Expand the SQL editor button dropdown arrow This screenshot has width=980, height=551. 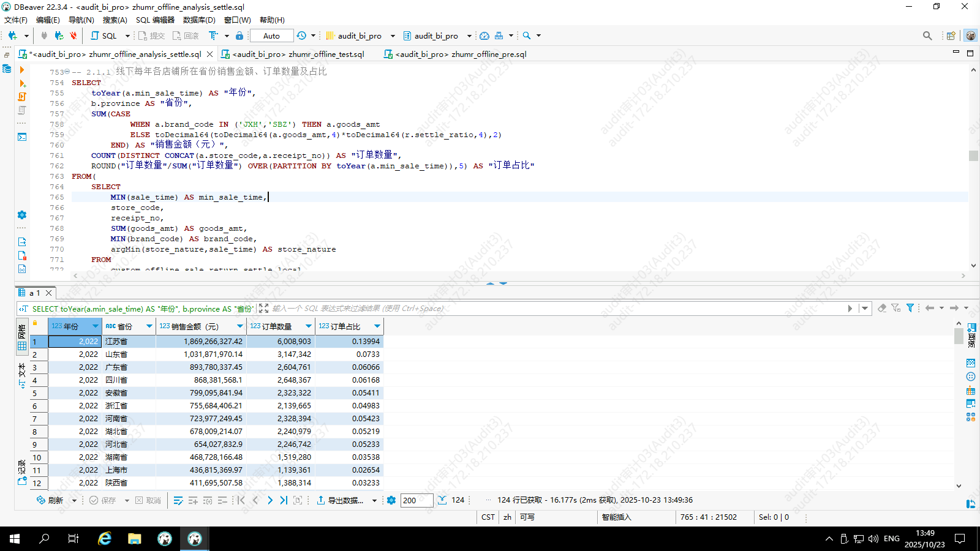pyautogui.click(x=127, y=36)
